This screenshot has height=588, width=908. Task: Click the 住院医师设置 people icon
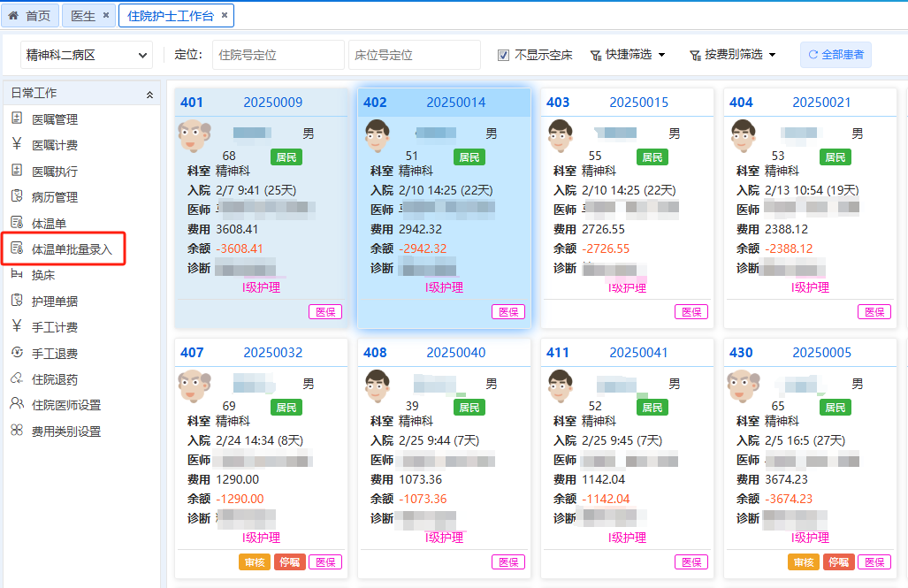17,404
